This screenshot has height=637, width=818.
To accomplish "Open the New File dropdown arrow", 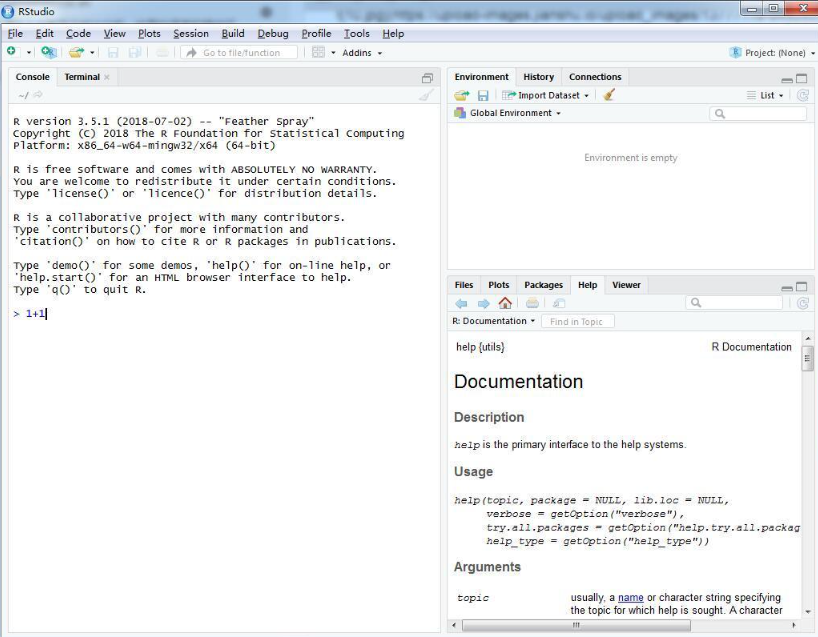I will point(29,53).
